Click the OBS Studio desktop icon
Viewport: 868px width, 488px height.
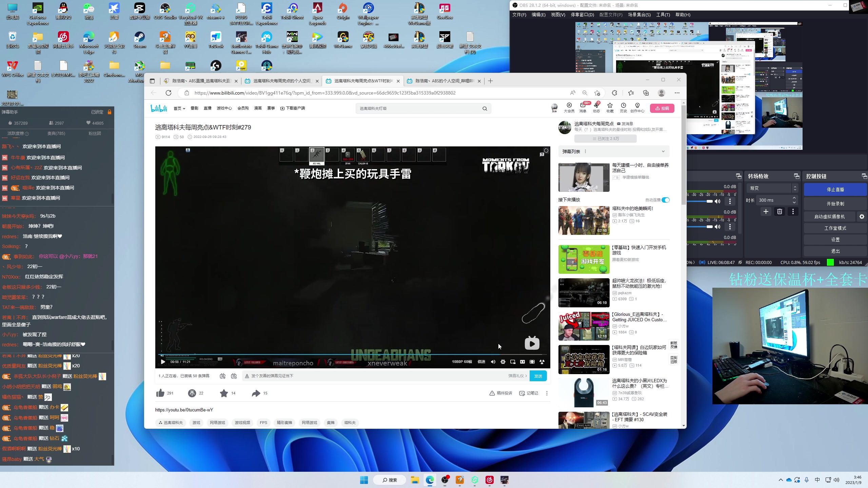click(165, 12)
